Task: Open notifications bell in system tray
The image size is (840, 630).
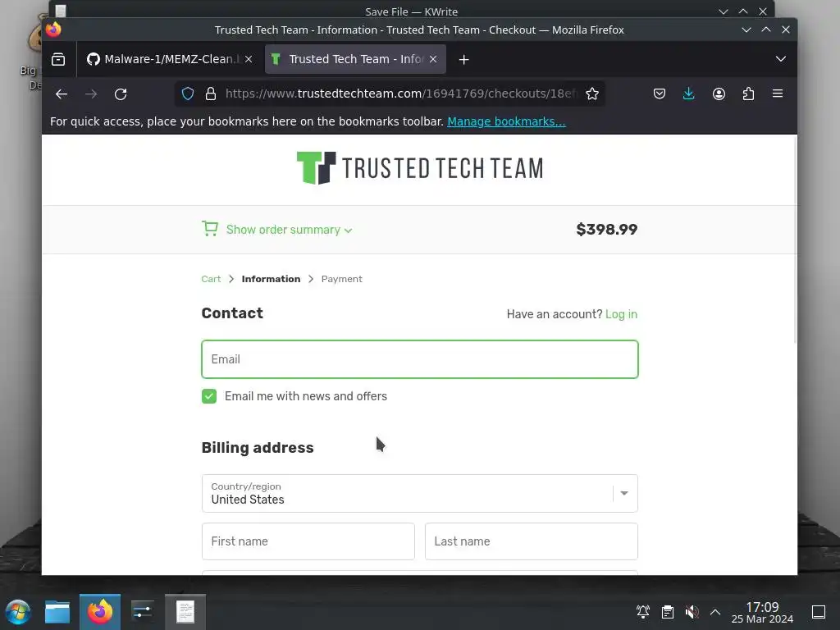Action: pyautogui.click(x=643, y=612)
